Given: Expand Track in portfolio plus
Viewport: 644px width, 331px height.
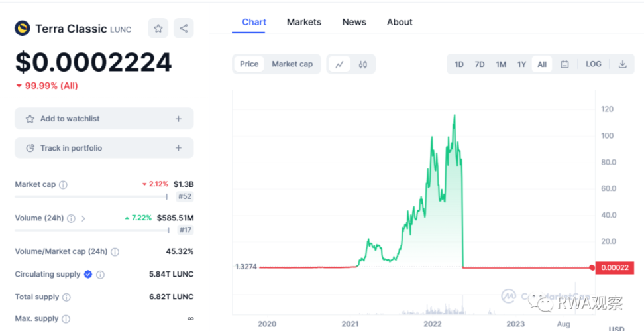Looking at the screenshot, I should (x=178, y=148).
